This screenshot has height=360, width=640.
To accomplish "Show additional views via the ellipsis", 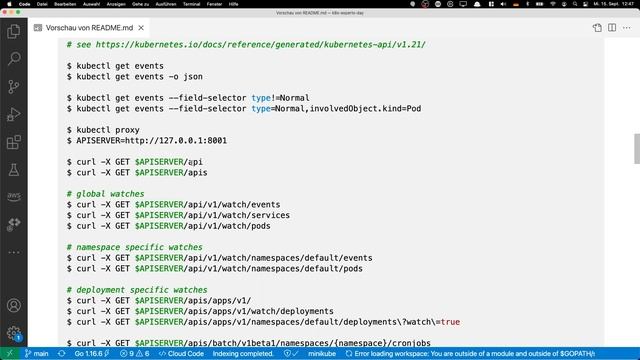I will pyautogui.click(x=13, y=252).
